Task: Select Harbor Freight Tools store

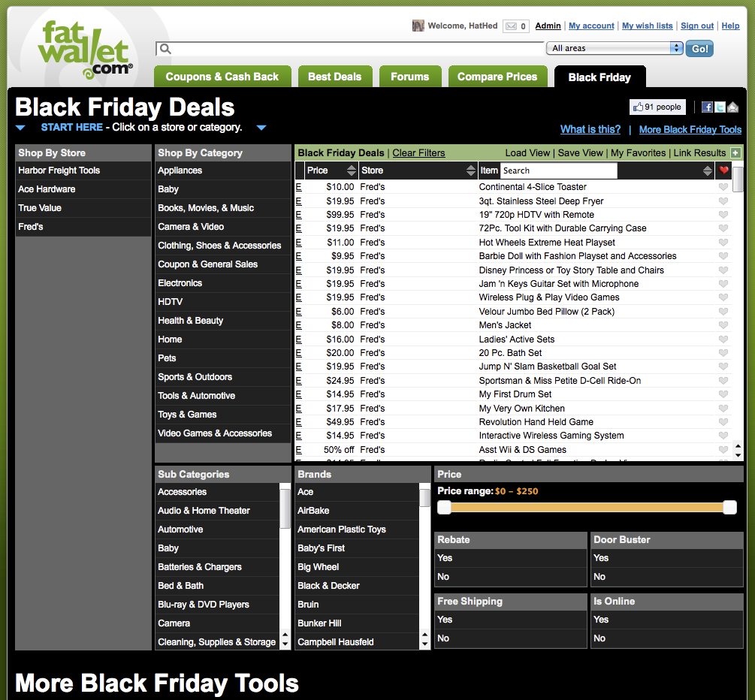Action: pyautogui.click(x=83, y=170)
